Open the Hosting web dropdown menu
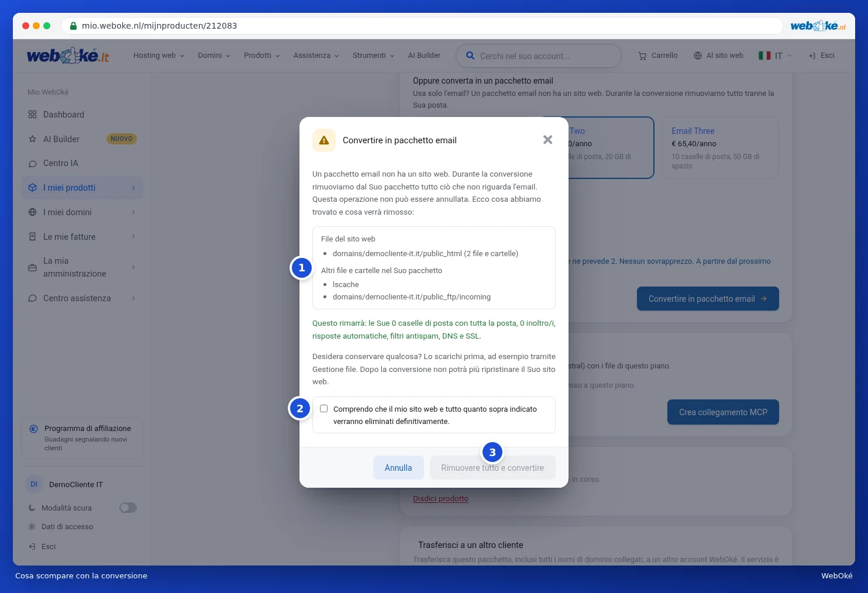868x593 pixels. point(159,56)
